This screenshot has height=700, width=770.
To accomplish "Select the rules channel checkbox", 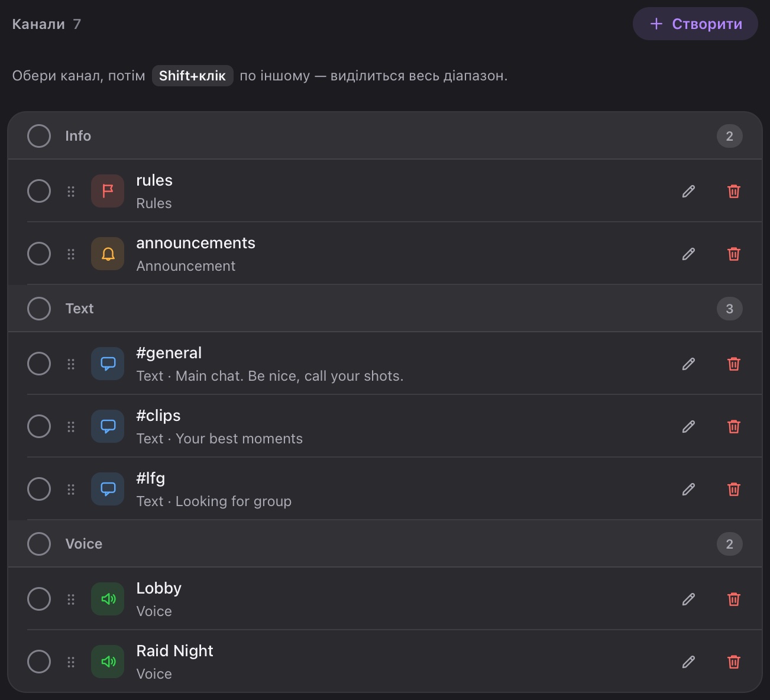I will (x=39, y=191).
